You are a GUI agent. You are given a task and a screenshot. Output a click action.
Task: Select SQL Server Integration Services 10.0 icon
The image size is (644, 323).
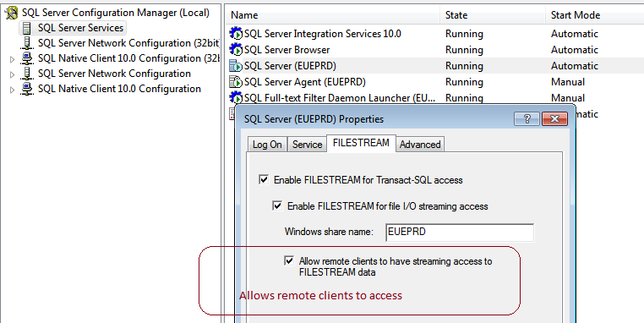236,34
